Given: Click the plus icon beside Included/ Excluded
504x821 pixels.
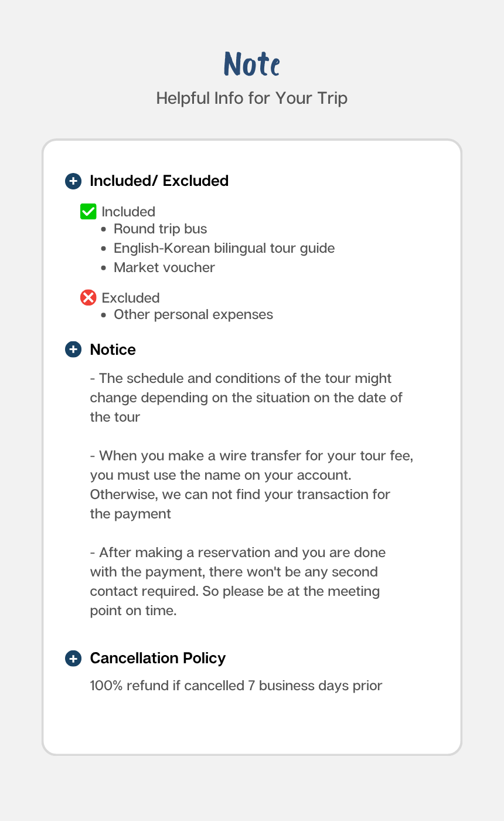Looking at the screenshot, I should click(x=73, y=181).
